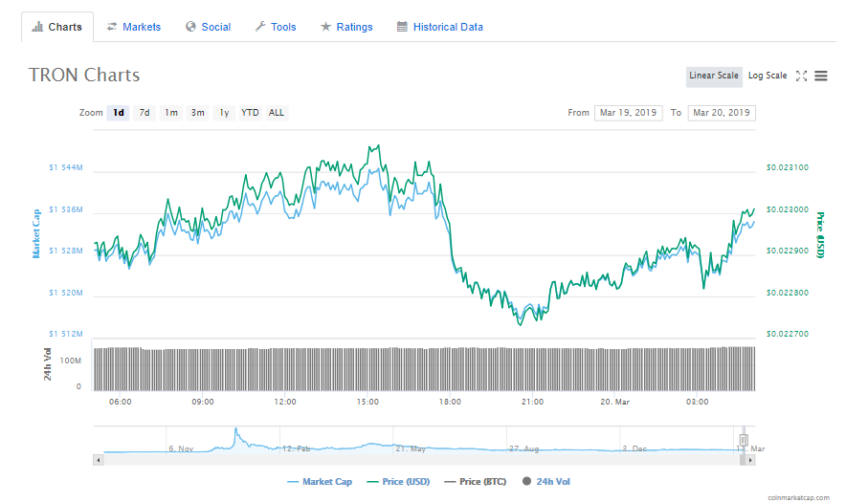Click navigator scrollbar left arrow
Image resolution: width=868 pixels, height=503 pixels.
[98, 460]
